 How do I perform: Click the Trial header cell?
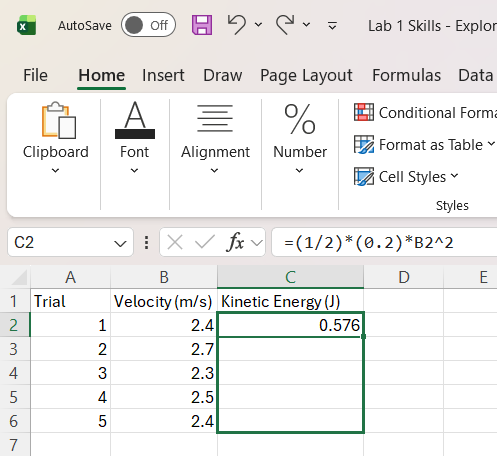[70, 301]
